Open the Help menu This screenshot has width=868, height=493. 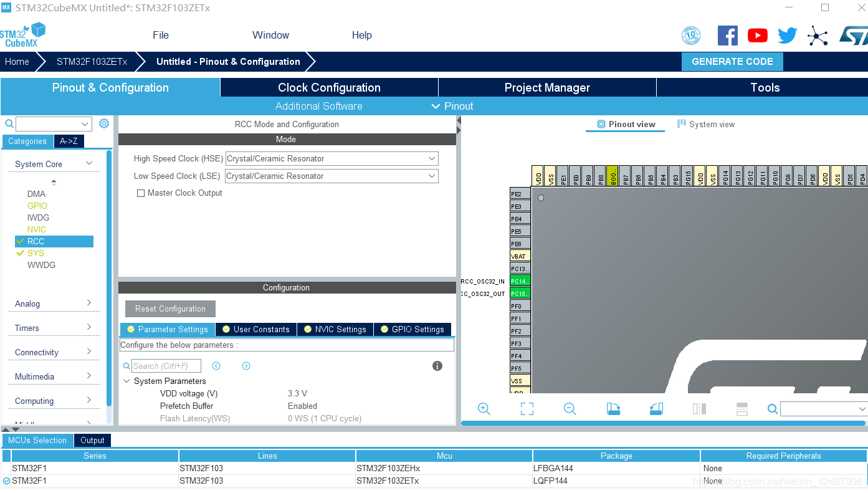[x=362, y=36]
